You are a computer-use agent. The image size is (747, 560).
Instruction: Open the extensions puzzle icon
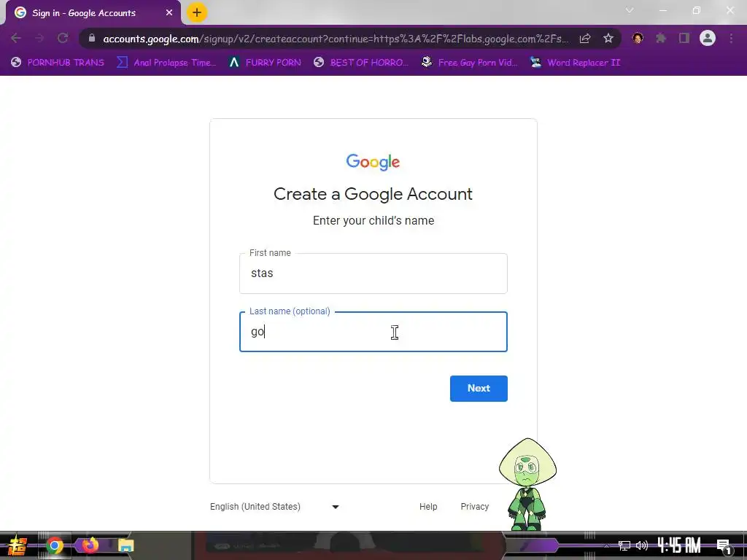pos(661,38)
